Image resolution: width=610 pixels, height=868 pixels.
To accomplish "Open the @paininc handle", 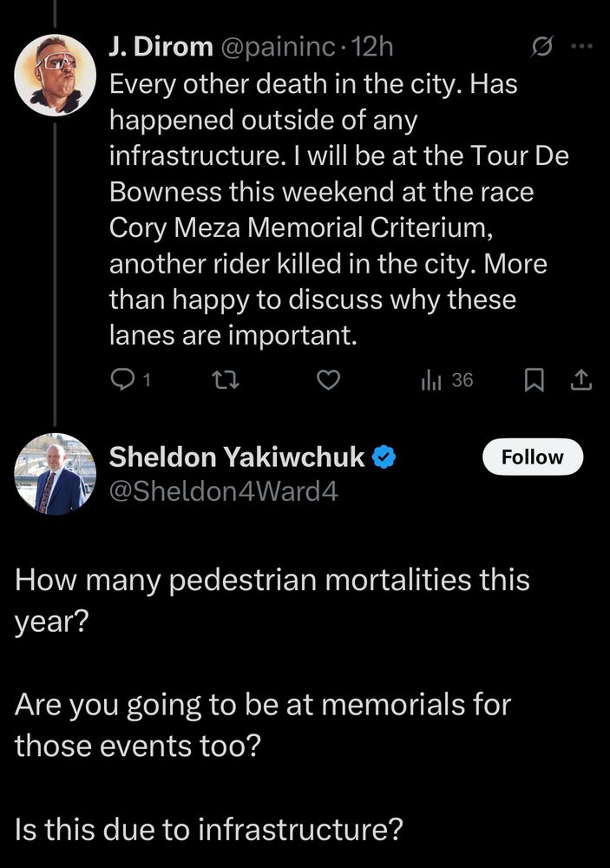I will point(279,47).
